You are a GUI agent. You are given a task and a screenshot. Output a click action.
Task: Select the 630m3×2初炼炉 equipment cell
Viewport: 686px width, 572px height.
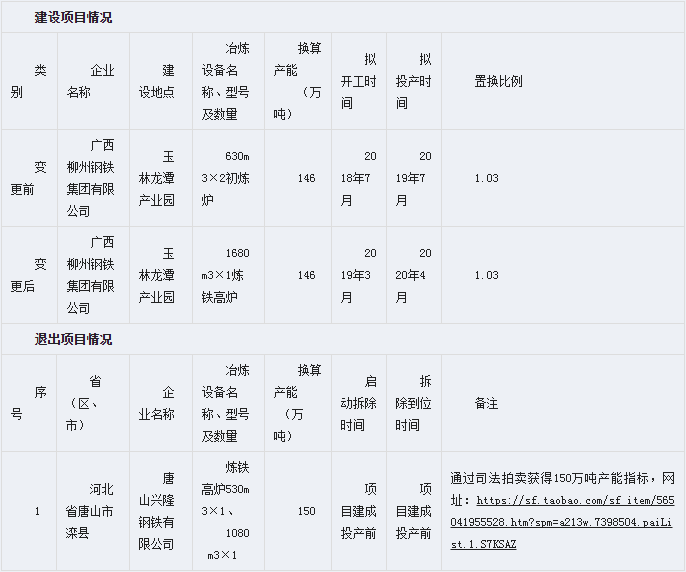click(x=228, y=178)
